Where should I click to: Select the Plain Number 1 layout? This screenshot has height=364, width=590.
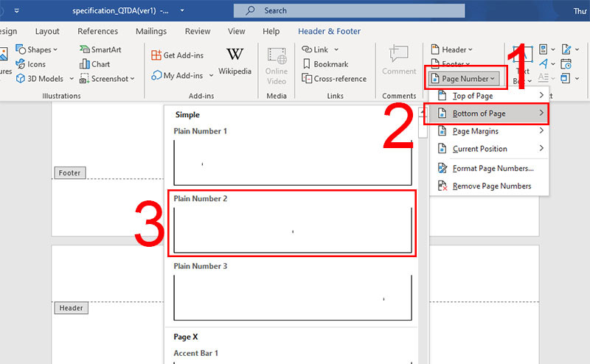pyautogui.click(x=292, y=157)
